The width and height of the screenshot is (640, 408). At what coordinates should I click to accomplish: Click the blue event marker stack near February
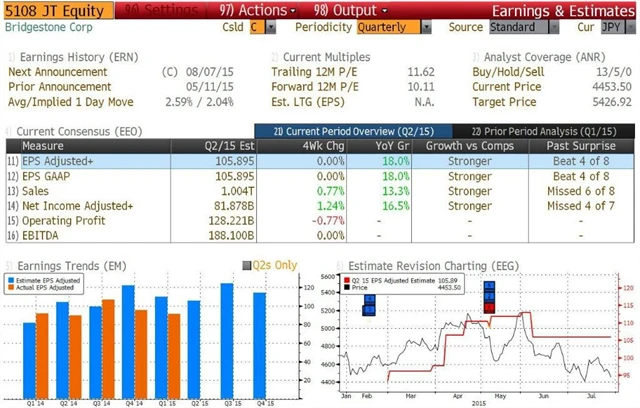[369, 305]
